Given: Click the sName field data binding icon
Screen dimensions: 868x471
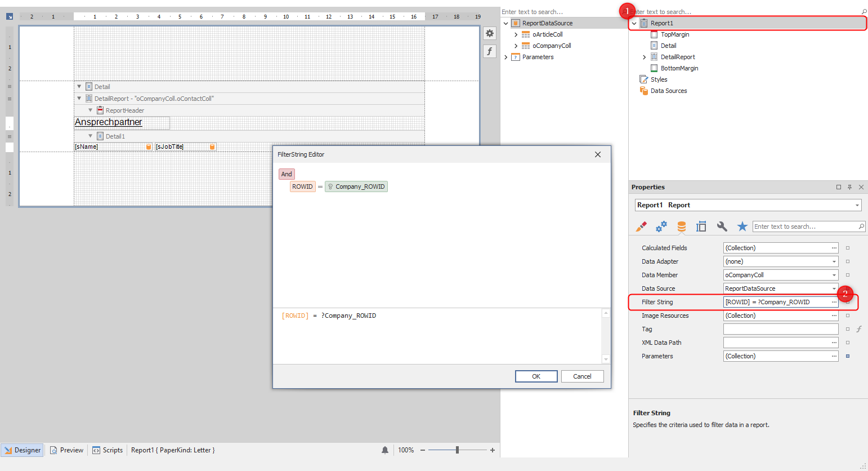Looking at the screenshot, I should point(149,146).
